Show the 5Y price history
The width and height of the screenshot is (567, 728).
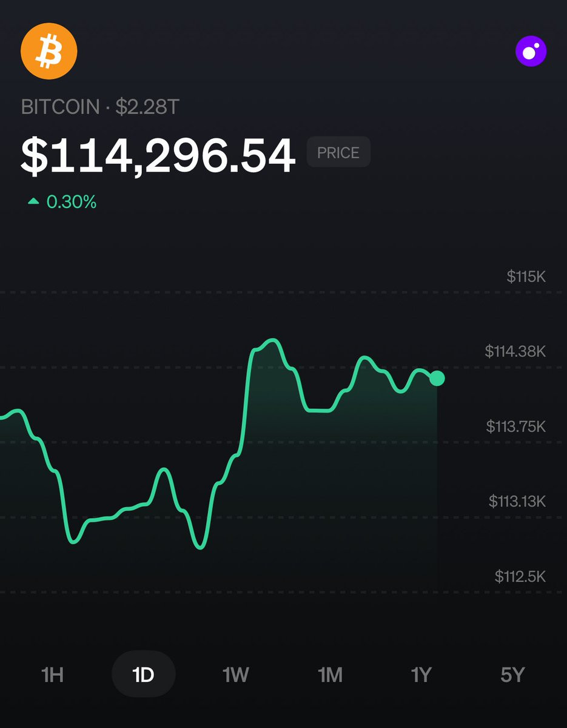coord(512,674)
